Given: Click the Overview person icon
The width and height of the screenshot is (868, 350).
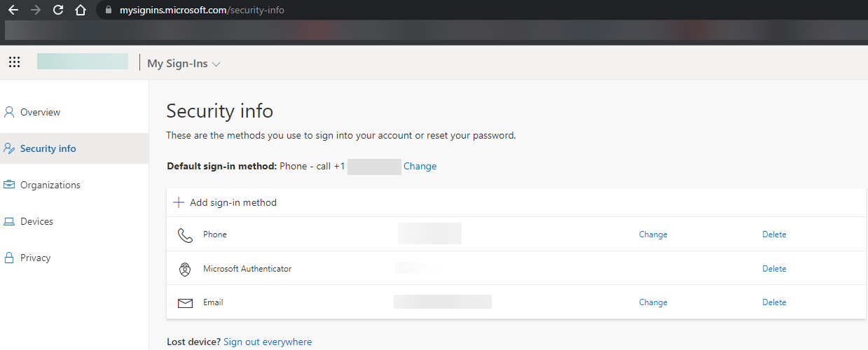Looking at the screenshot, I should click(9, 112).
